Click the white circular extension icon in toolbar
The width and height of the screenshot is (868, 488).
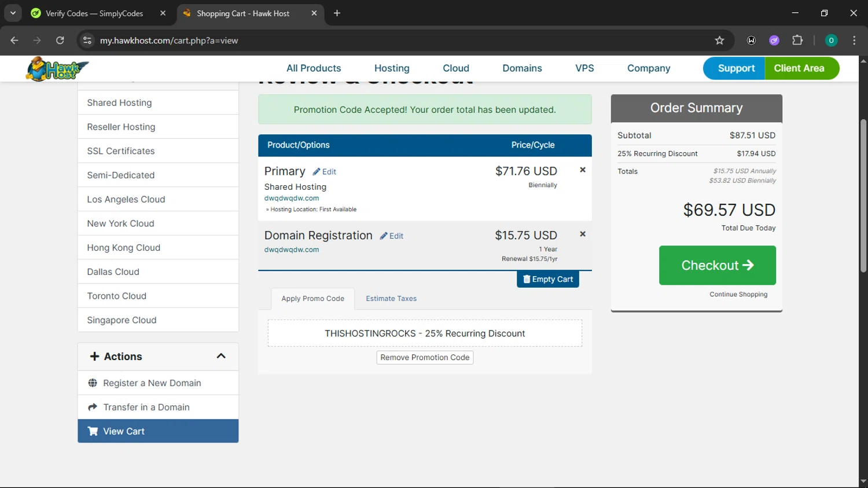click(751, 41)
